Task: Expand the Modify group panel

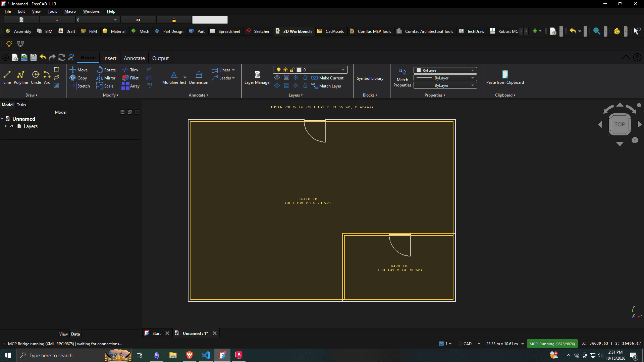Action: pos(111,95)
